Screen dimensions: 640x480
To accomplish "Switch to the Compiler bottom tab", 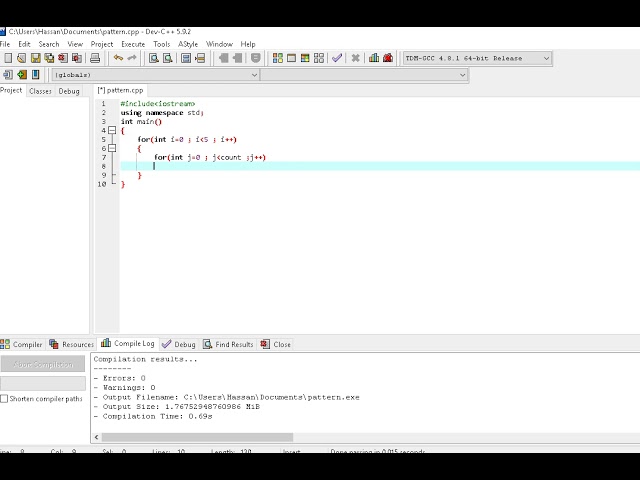I will 22,344.
